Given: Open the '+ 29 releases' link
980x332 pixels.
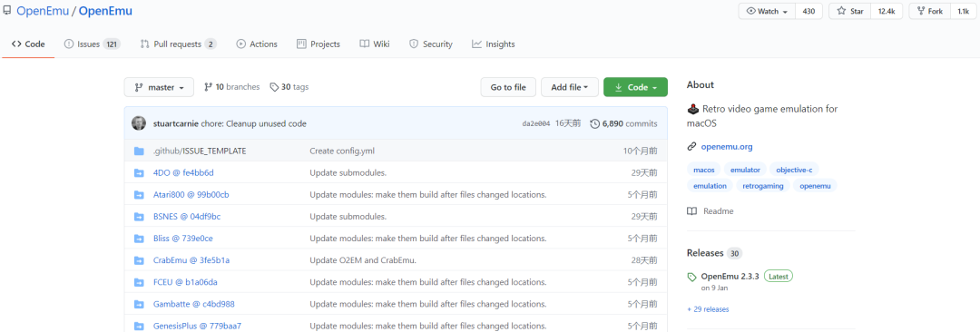Looking at the screenshot, I should pos(708,309).
